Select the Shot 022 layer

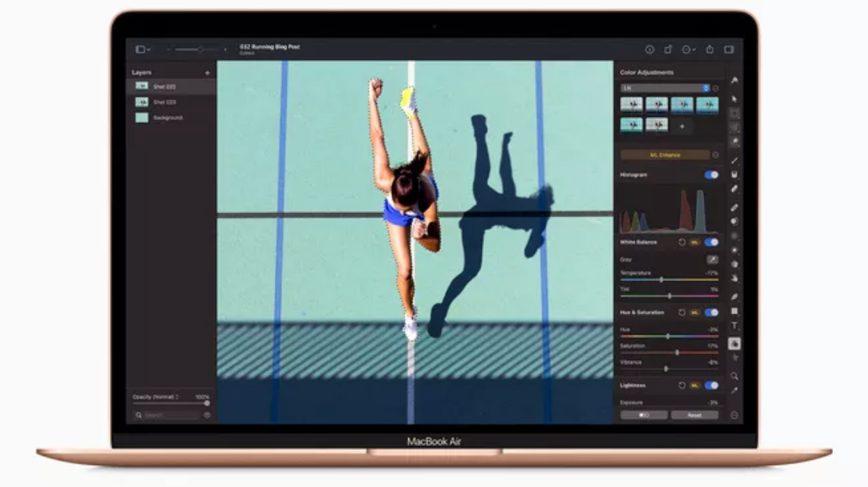(x=171, y=86)
